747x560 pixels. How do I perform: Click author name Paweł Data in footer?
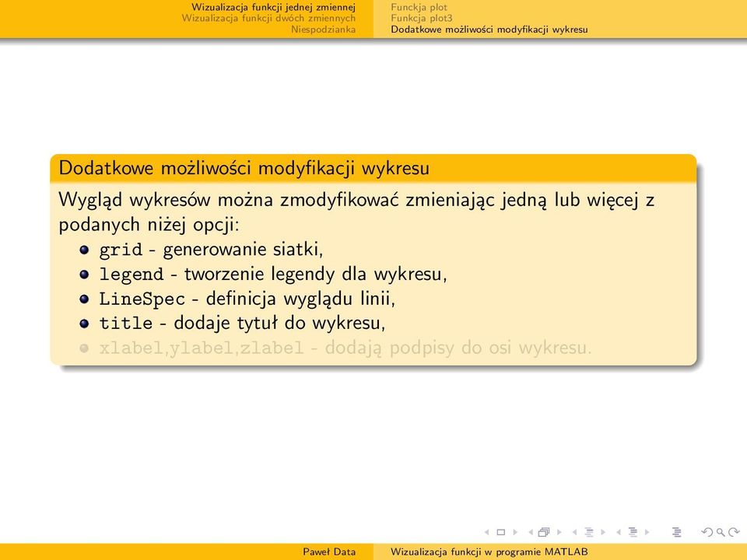coord(329,552)
